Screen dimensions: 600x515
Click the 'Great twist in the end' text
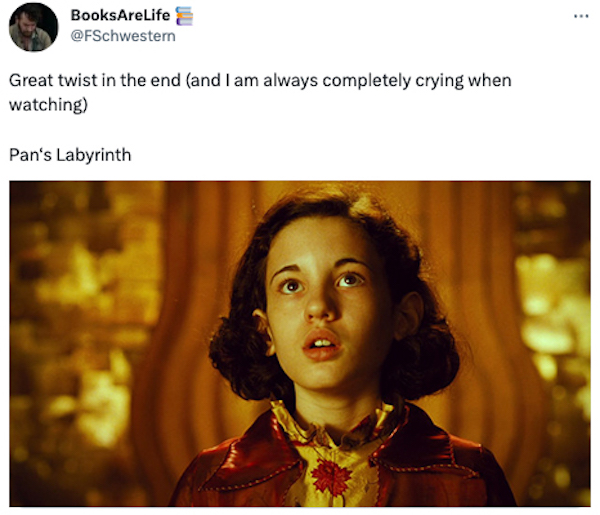[x=95, y=81]
